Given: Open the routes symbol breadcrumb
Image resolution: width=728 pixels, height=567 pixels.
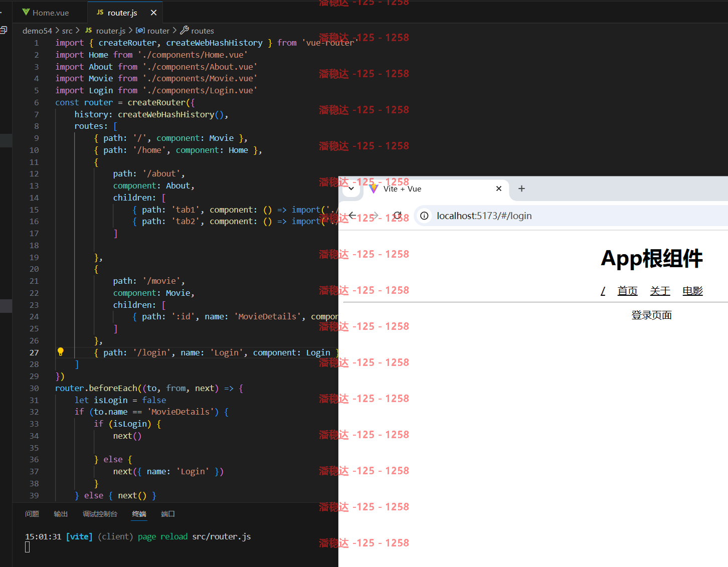Looking at the screenshot, I should click(202, 31).
